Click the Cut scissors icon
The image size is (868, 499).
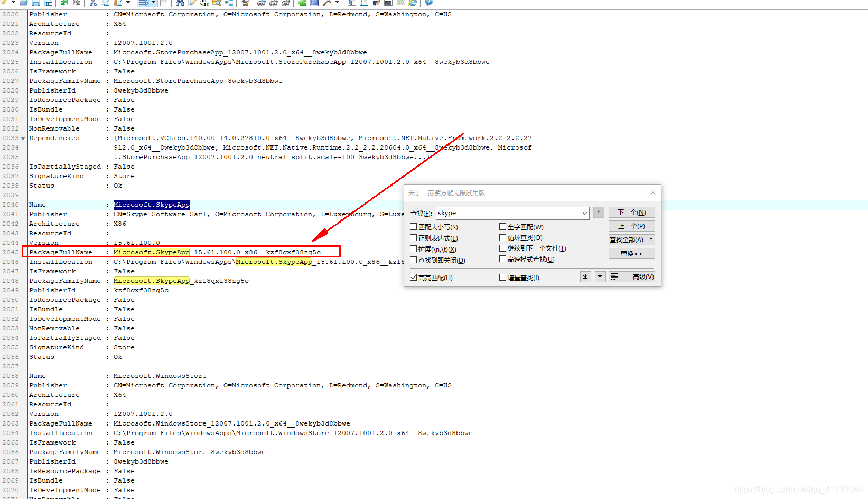[92, 3]
